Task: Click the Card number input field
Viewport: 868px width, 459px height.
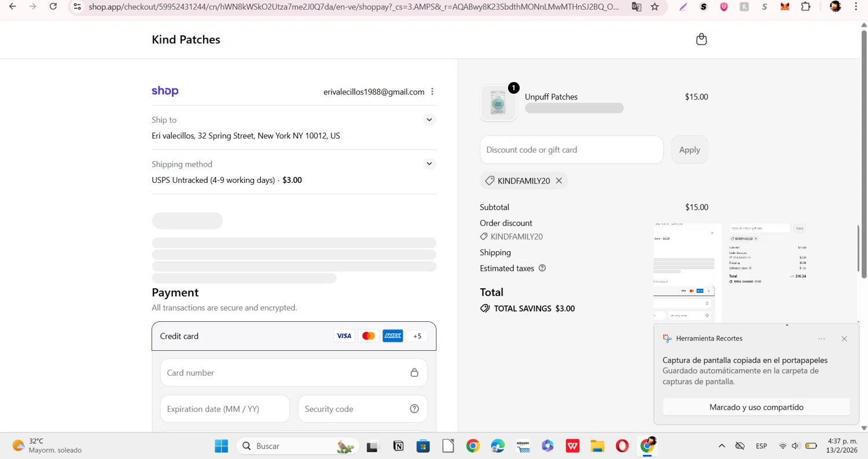Action: [x=294, y=373]
